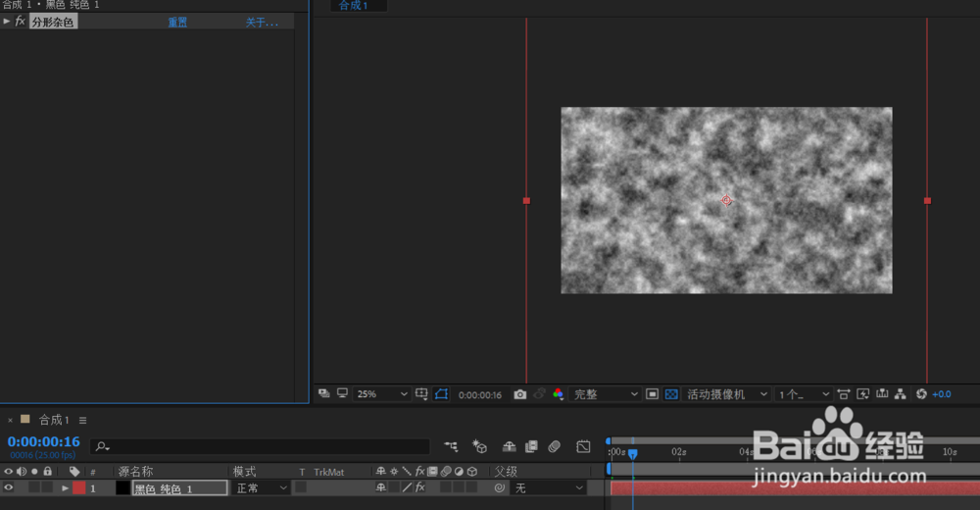Toggle the fx switch for 分形杂色 effect
The height and width of the screenshot is (510, 980).
pos(20,22)
